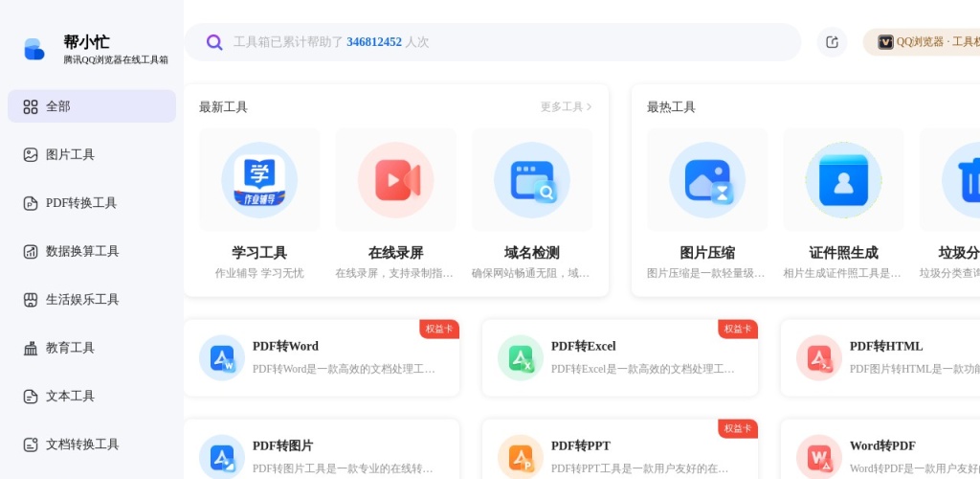
Task: Open the 在线录屏 screen recorder icon
Action: tap(395, 180)
